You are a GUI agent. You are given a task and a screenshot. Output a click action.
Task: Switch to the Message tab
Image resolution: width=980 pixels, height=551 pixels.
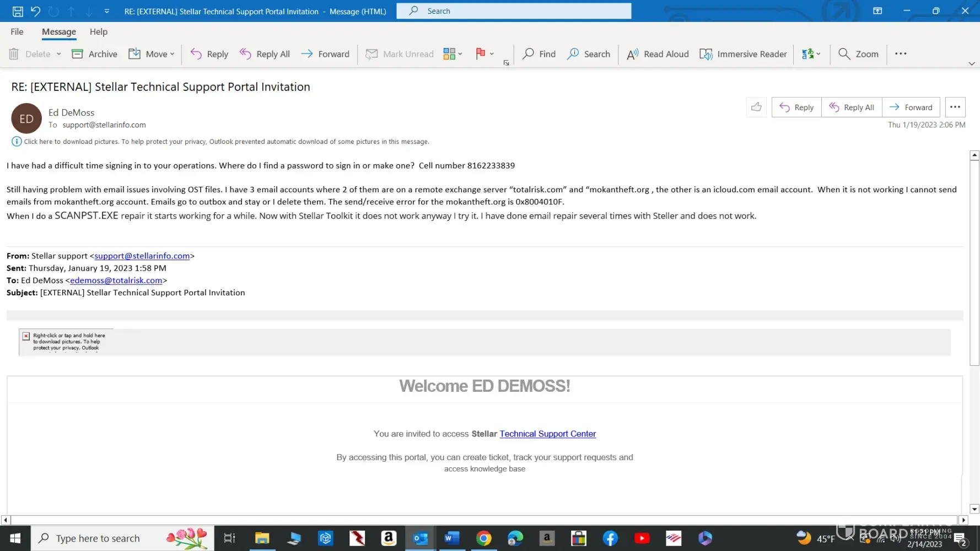(59, 32)
